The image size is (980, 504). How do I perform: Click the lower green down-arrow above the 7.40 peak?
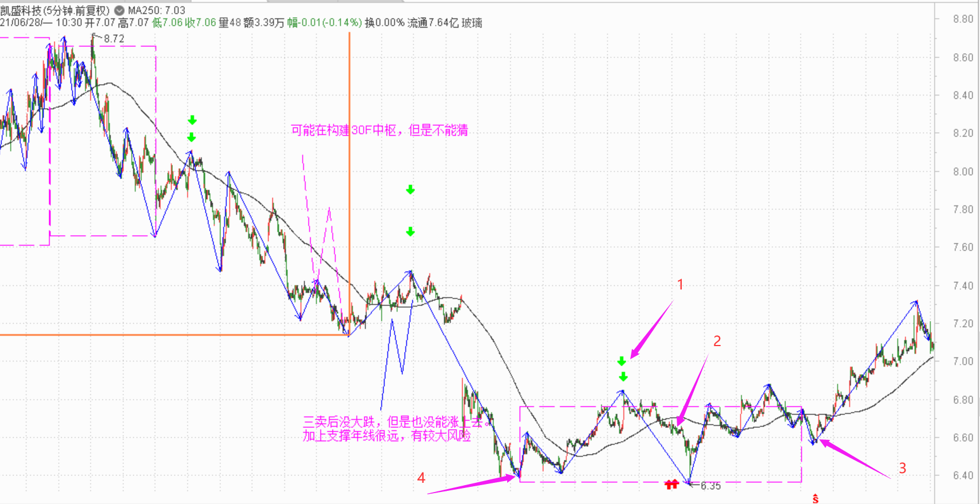[x=410, y=232]
